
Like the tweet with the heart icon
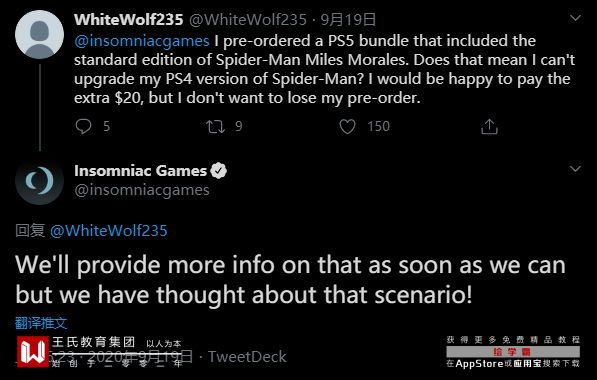tap(347, 126)
